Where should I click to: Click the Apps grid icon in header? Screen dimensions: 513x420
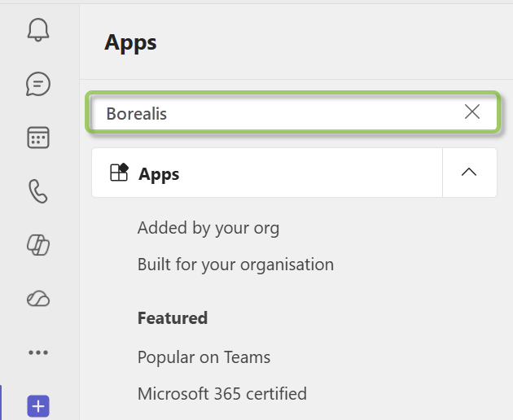[x=119, y=172]
